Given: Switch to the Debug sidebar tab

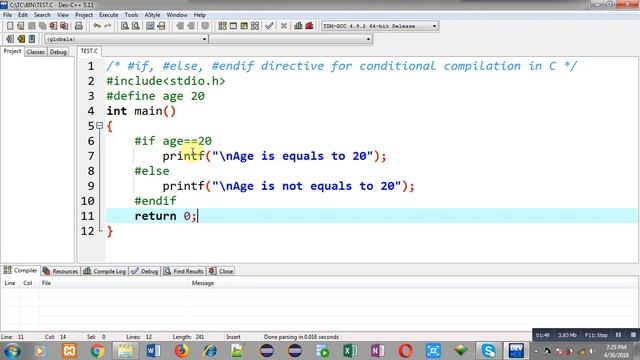Looking at the screenshot, I should coord(58,52).
